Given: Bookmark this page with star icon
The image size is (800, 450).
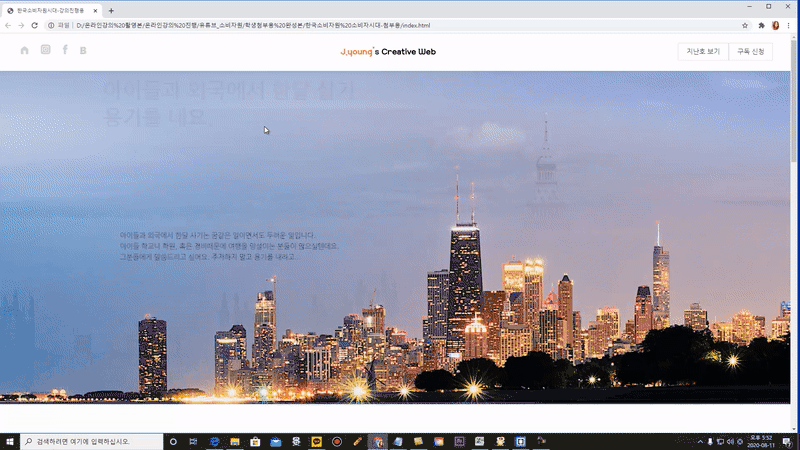Looking at the screenshot, I should click(x=745, y=25).
